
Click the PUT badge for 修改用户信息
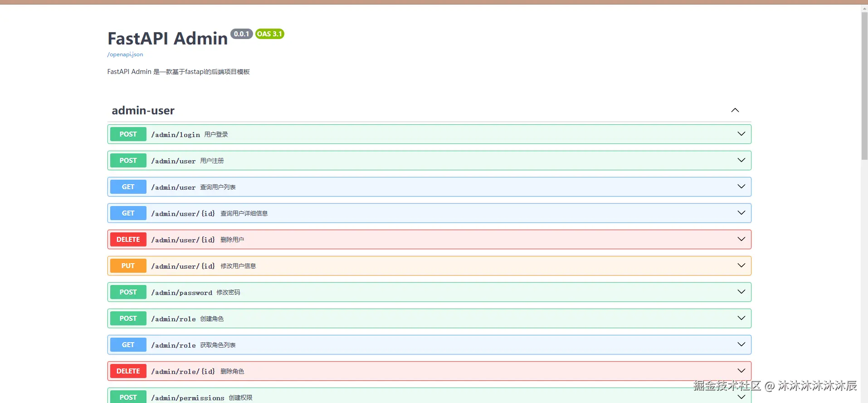[x=128, y=266]
